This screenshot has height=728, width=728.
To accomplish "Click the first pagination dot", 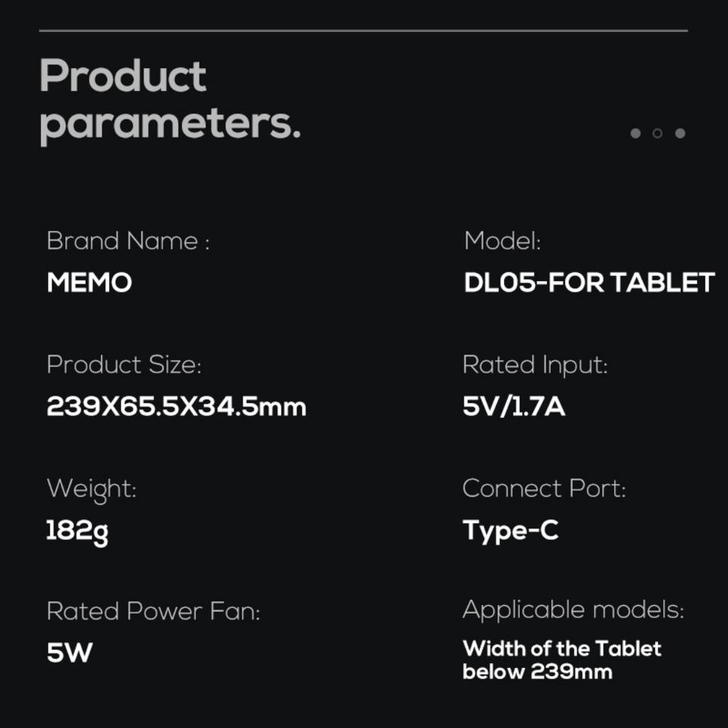I will point(635,133).
